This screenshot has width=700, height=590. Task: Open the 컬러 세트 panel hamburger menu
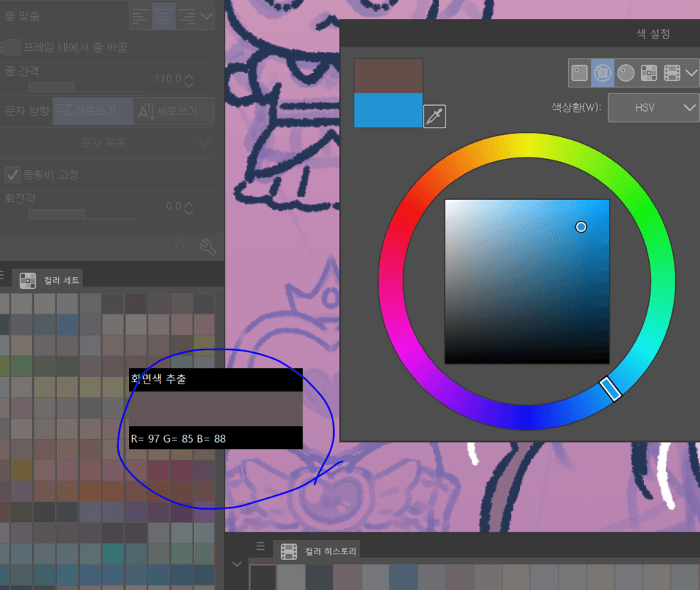1,275
